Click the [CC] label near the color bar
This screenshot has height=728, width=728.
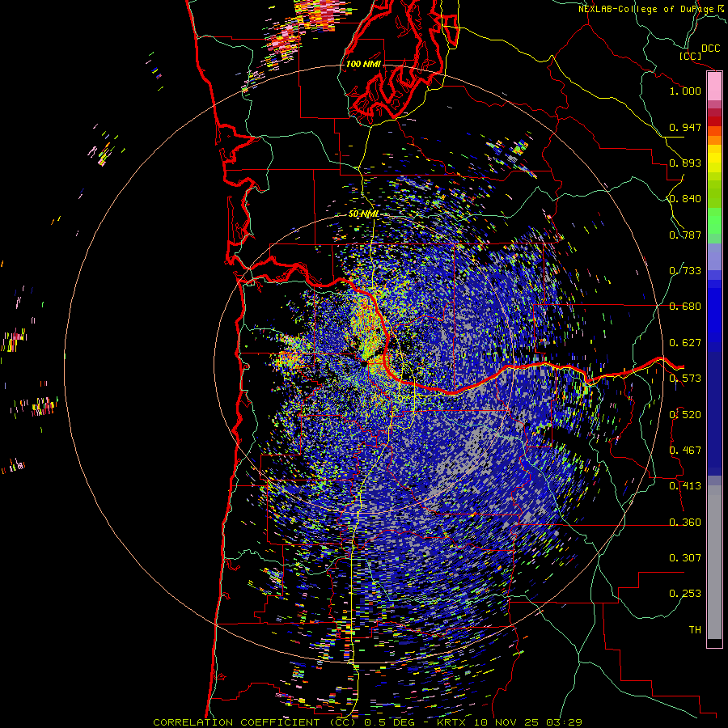coord(690,57)
